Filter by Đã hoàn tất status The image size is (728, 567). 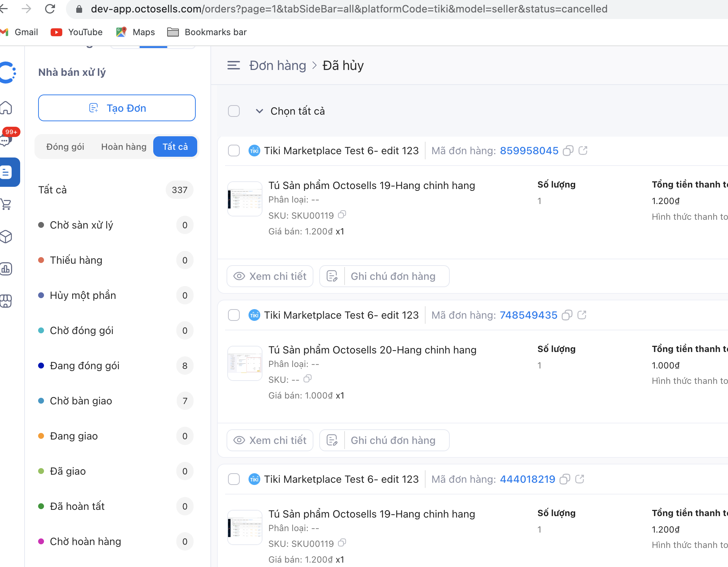tap(116, 506)
